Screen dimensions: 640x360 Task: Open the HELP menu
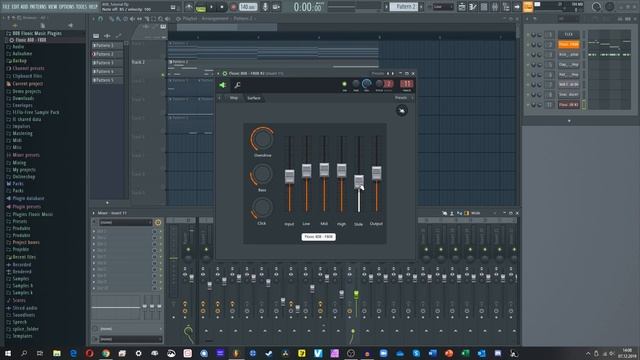click(x=93, y=7)
